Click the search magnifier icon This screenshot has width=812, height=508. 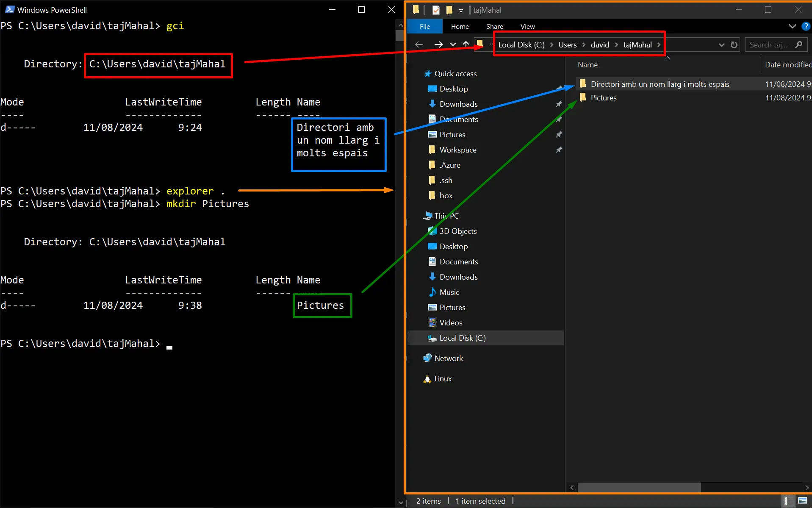[x=799, y=44]
